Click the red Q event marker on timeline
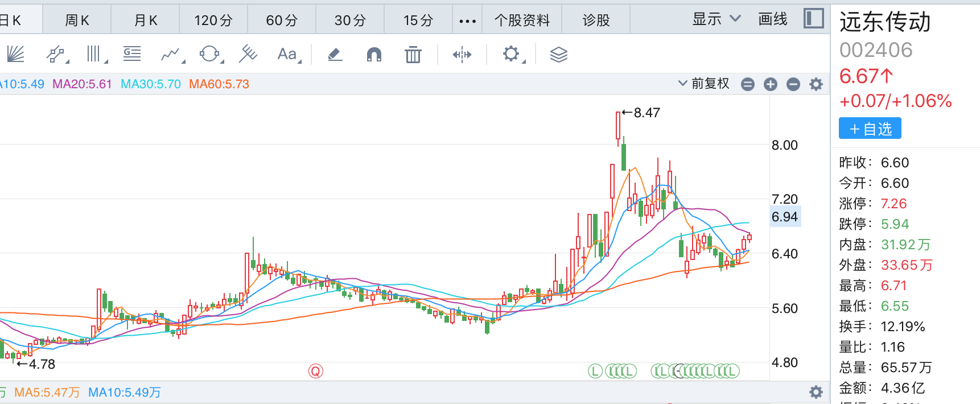Screen dimensions: 980x404 (315, 372)
